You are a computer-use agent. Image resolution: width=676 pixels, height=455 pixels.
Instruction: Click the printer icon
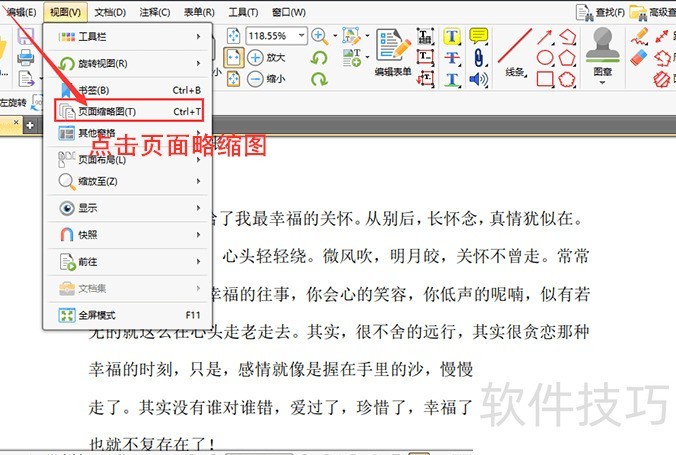coord(25,58)
